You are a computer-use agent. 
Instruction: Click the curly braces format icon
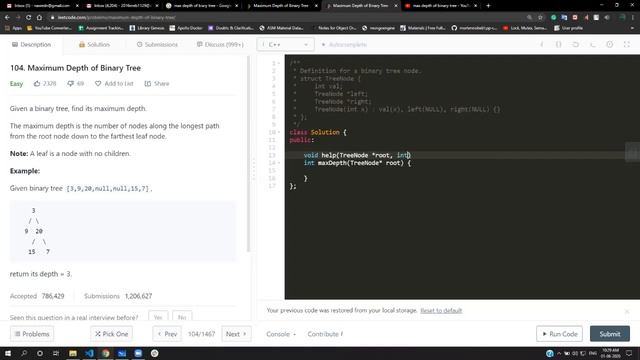point(558,44)
